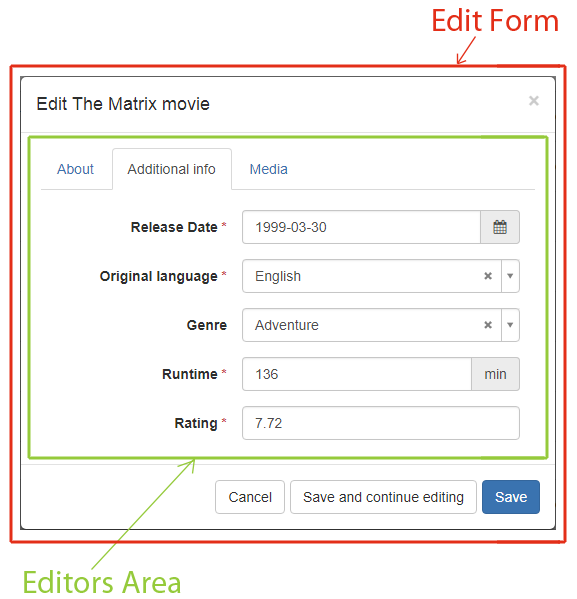The image size is (577, 599).
Task: Focus the Release Date input field
Action: (361, 227)
